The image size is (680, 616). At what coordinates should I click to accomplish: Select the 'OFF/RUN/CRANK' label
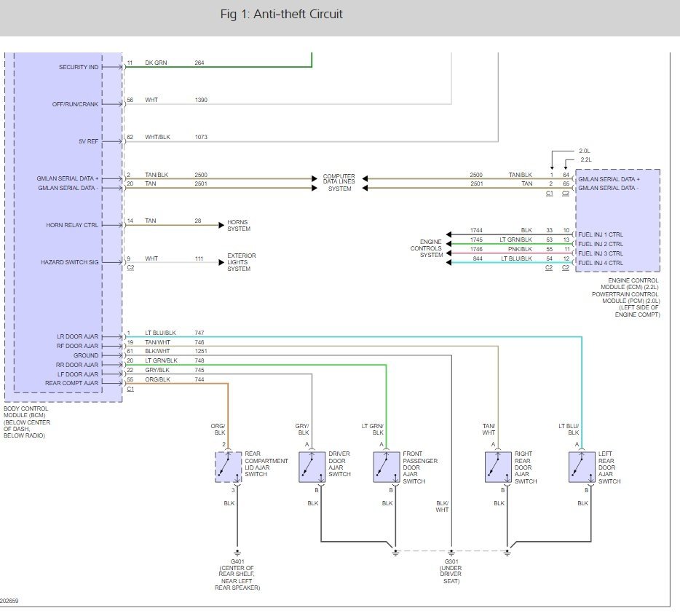[75, 104]
